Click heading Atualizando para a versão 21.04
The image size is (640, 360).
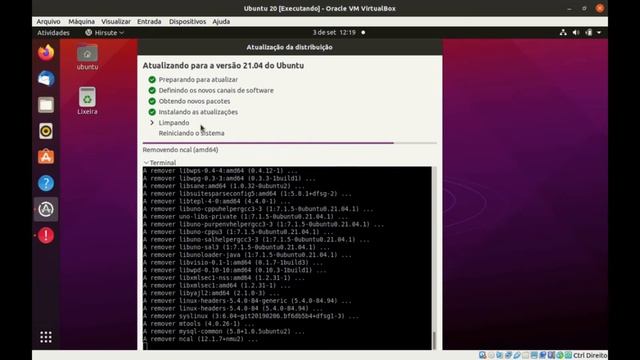point(223,65)
